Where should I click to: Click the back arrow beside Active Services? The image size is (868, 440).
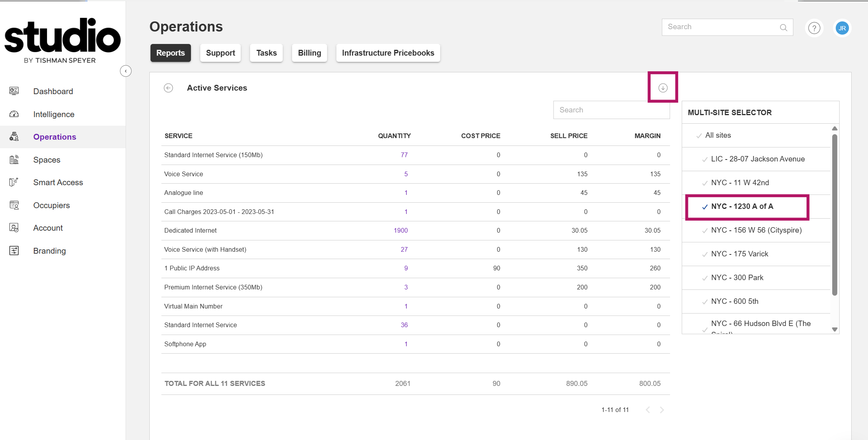tap(168, 88)
